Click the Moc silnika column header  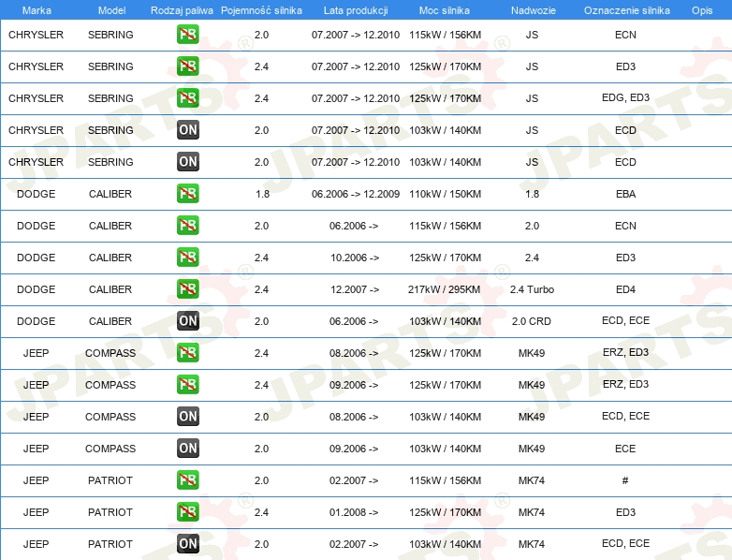click(445, 9)
